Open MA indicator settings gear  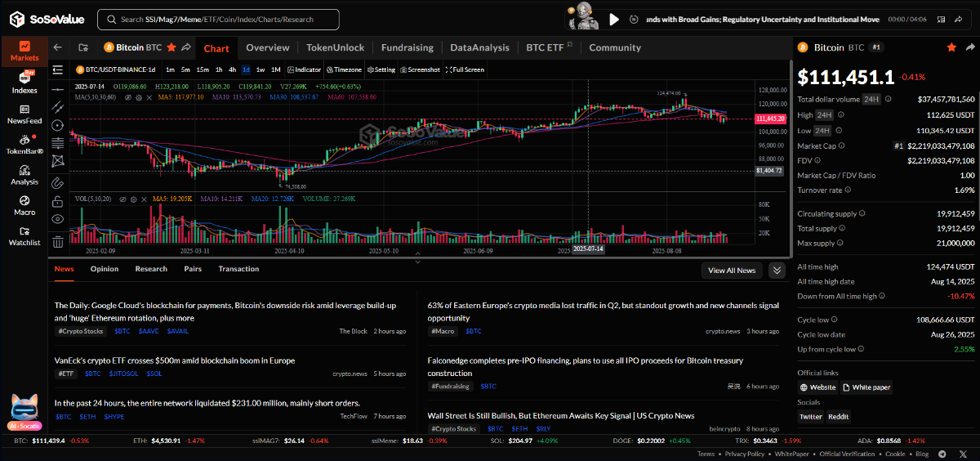pos(139,98)
